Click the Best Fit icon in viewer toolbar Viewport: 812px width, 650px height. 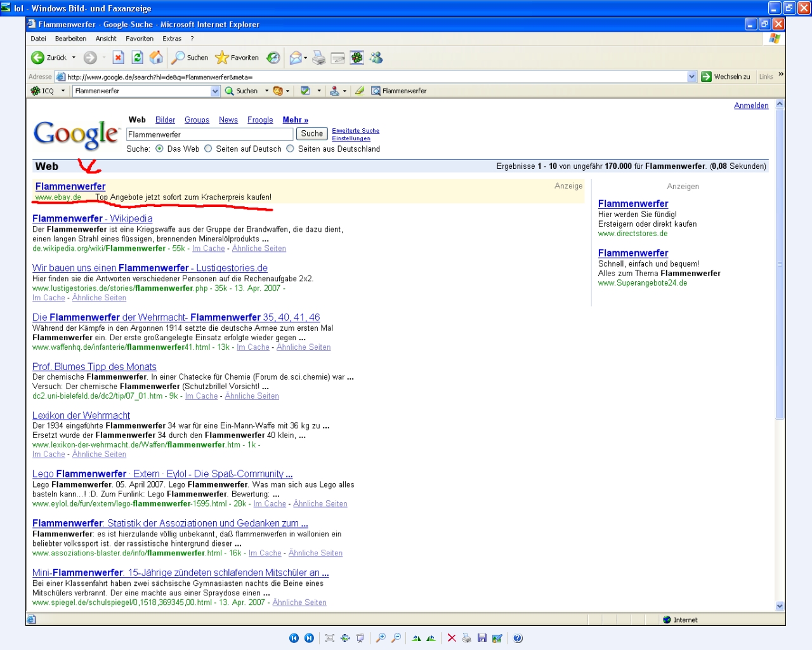click(330, 638)
